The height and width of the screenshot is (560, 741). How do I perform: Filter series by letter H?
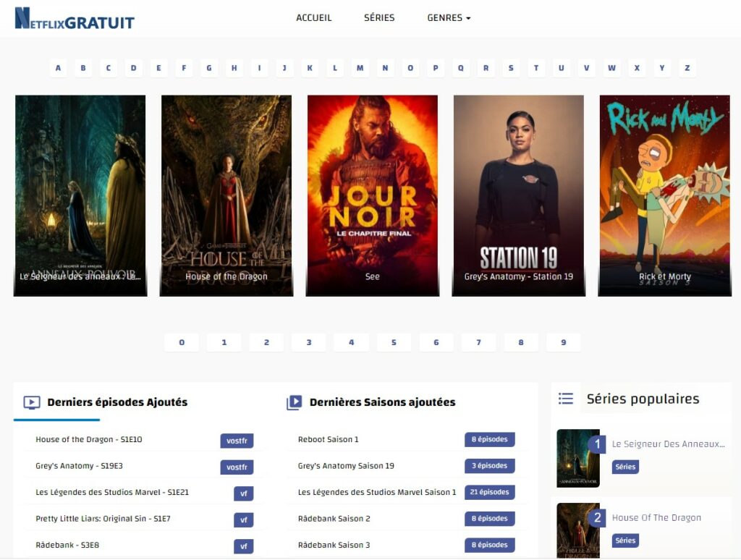tap(234, 68)
